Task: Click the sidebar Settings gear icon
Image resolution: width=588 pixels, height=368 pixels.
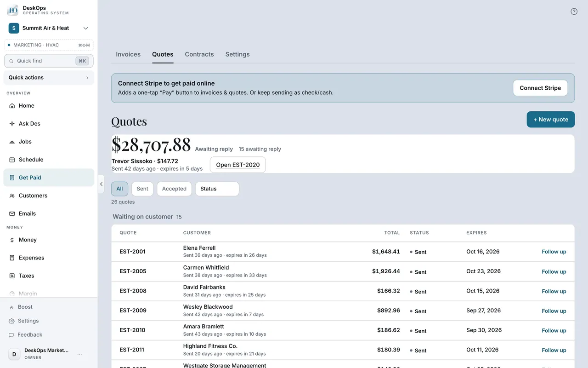Action: 11,321
